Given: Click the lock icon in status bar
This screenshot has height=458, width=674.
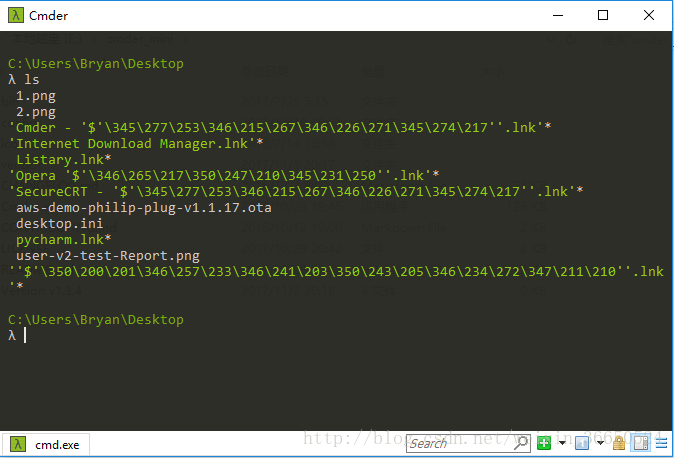Looking at the screenshot, I should coord(619,443).
